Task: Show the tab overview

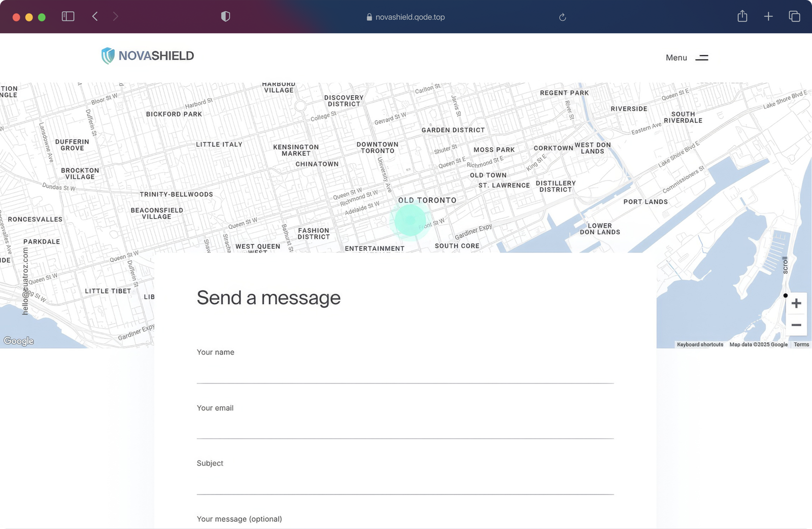Action: coord(794,17)
